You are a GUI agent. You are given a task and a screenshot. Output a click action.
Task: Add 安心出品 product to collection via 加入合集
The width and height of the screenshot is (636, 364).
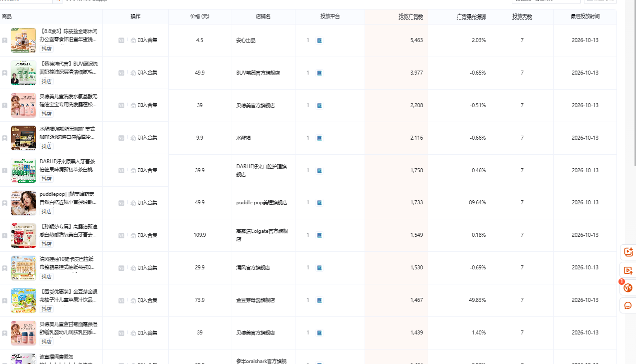(x=144, y=40)
